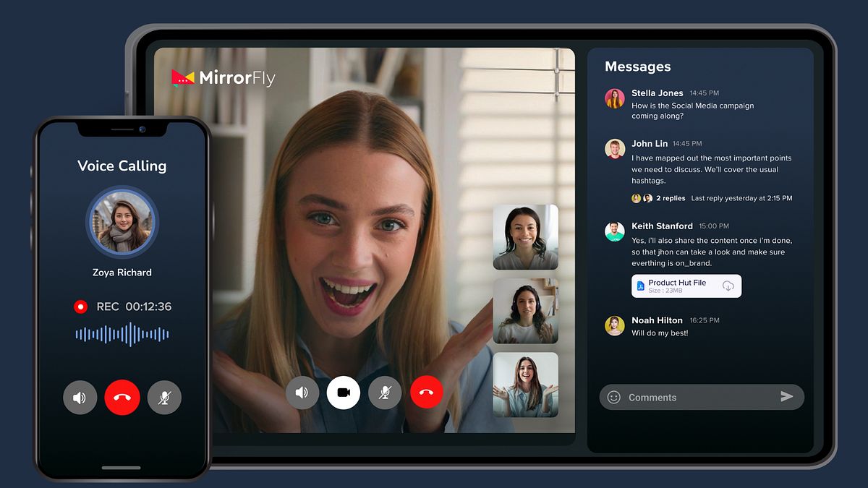Hang up the tablet video call

coord(427,393)
